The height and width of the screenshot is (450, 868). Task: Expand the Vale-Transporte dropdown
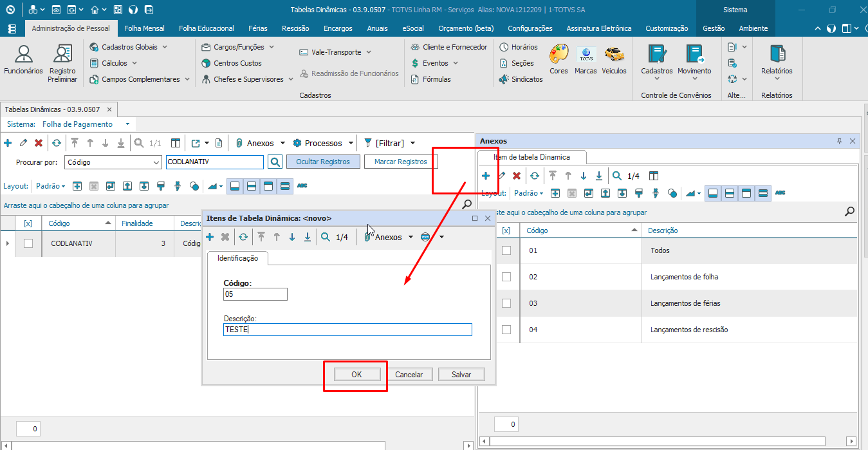[x=369, y=52]
